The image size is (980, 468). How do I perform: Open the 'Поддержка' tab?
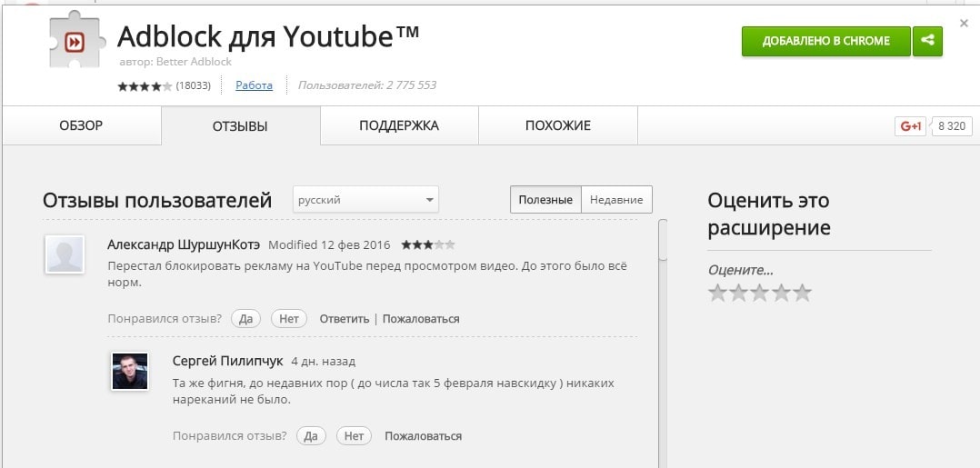tap(399, 125)
